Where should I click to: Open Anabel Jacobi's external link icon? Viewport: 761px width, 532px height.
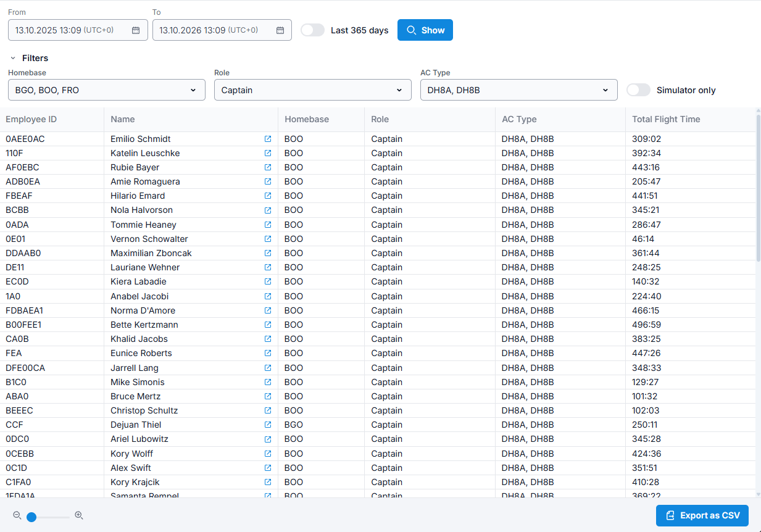click(268, 296)
